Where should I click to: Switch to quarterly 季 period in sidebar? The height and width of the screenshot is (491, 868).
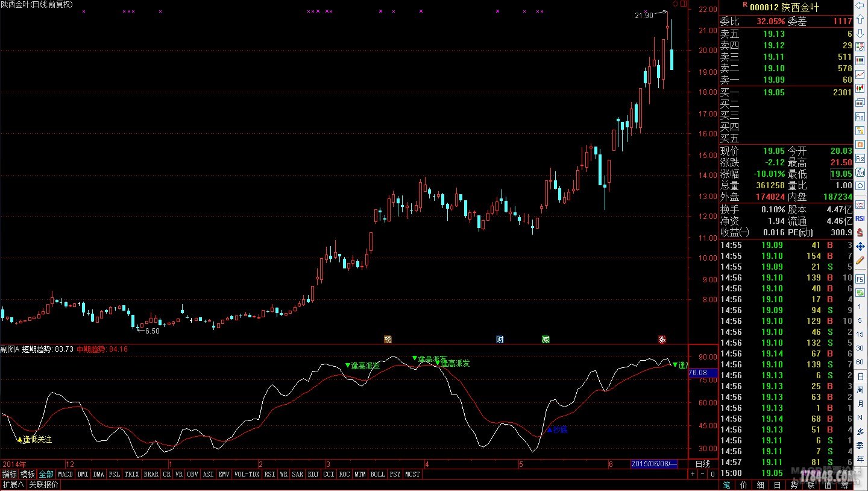860,445
